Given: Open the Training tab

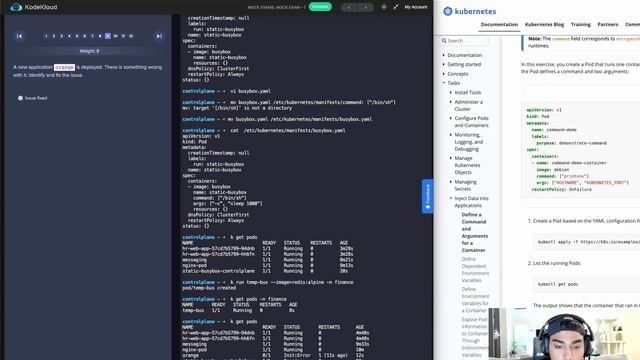Looking at the screenshot, I should pos(580,24).
